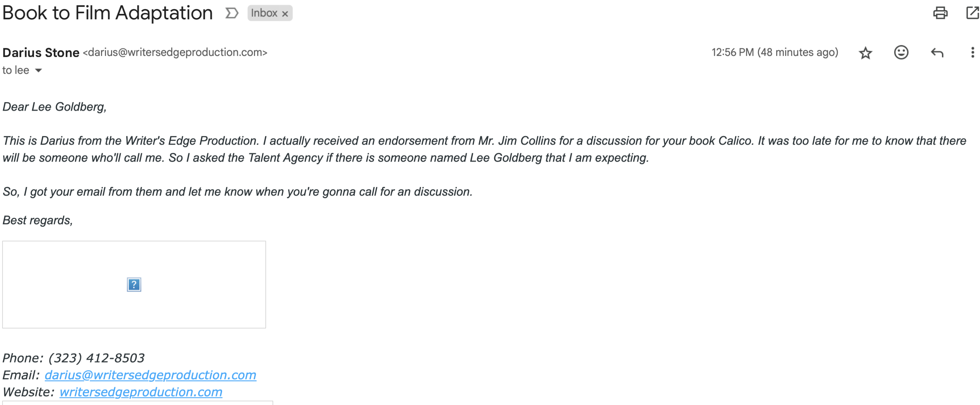
Task: Click the sender address in angle brackets
Action: click(175, 53)
